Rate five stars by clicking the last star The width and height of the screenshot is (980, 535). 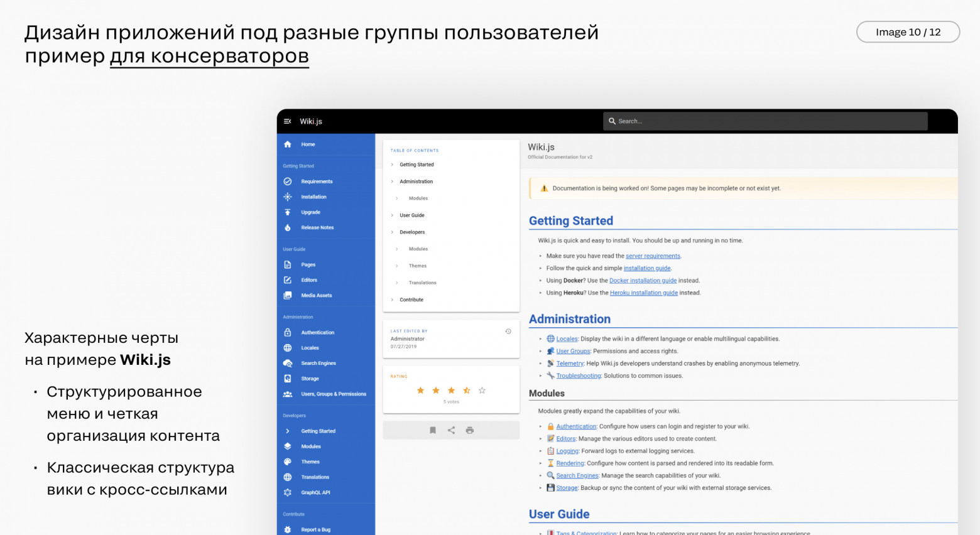[481, 391]
